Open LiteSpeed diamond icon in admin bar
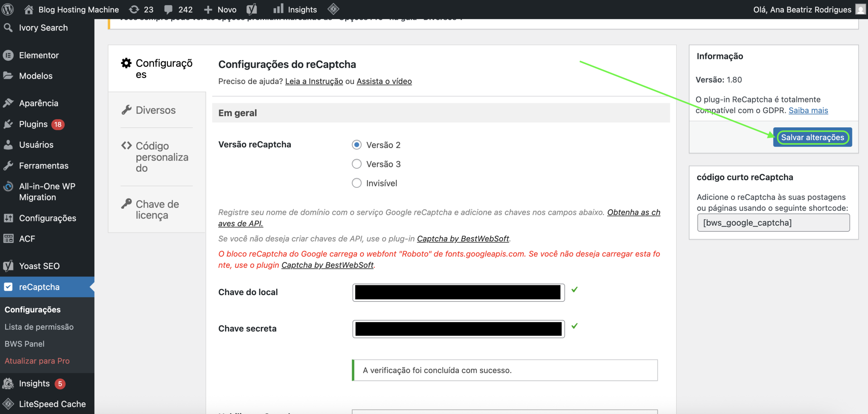Viewport: 868px width, 414px height. [x=333, y=9]
